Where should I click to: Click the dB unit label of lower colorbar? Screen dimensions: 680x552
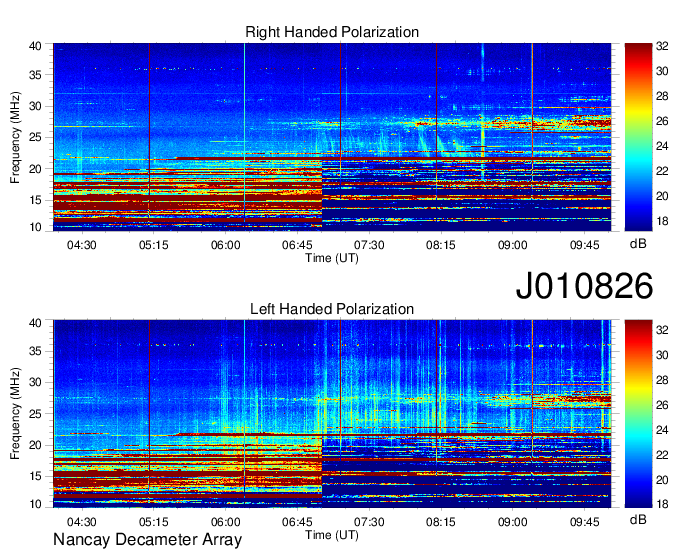coord(638,519)
